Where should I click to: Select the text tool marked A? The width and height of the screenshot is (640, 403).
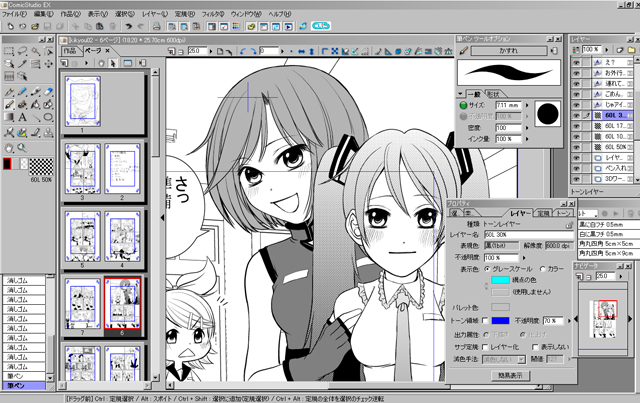point(22,118)
